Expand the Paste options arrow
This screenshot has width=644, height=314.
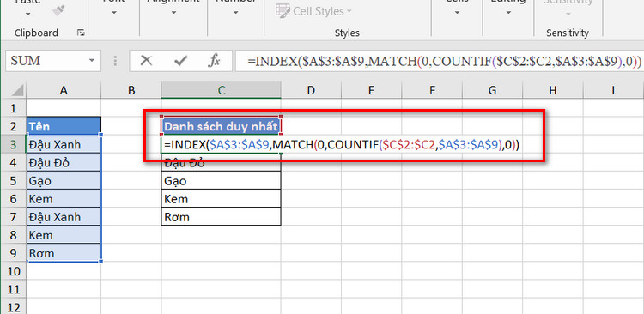(x=28, y=14)
